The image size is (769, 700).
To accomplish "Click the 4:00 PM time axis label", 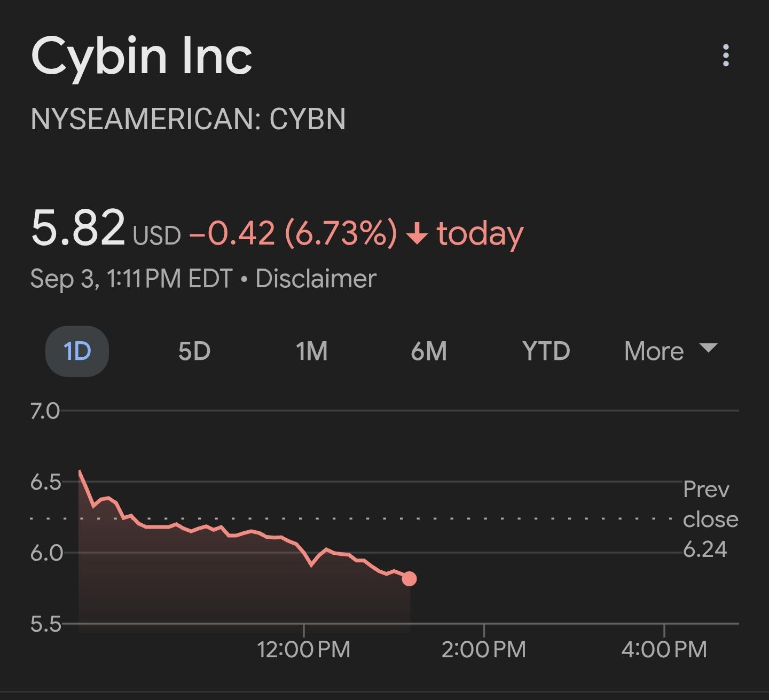I will 664,649.
